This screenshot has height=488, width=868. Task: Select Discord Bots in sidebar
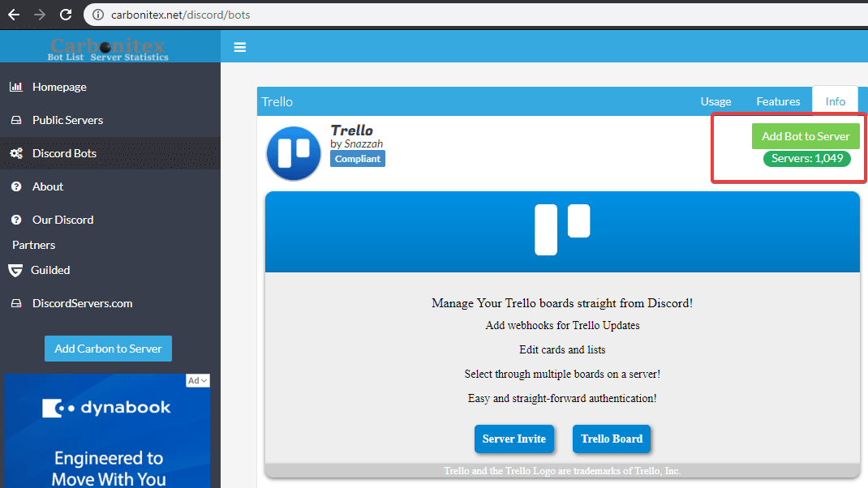click(64, 153)
